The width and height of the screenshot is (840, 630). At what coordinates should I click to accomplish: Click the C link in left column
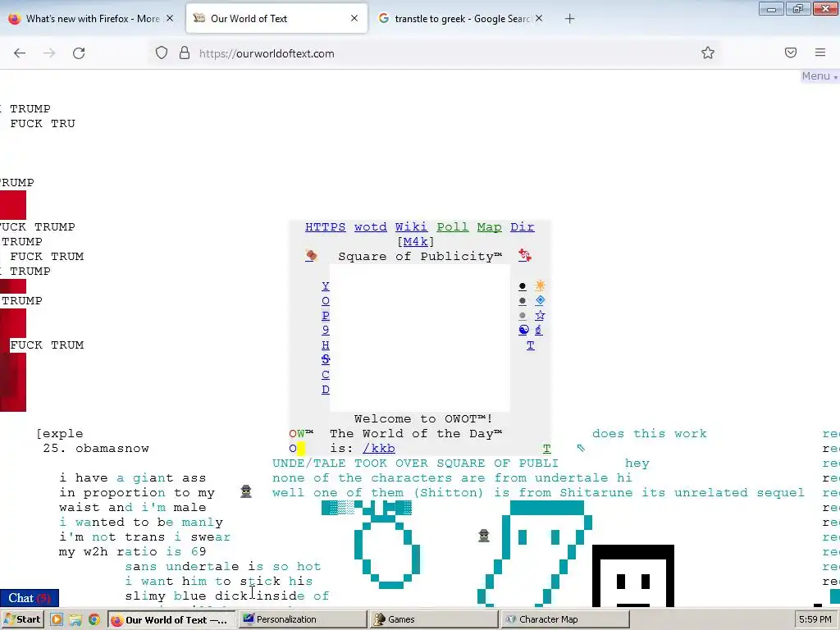pos(325,375)
